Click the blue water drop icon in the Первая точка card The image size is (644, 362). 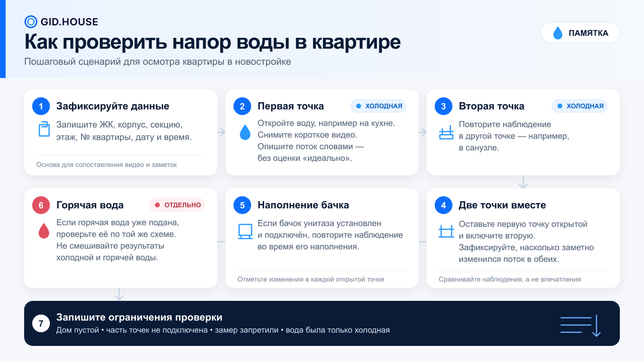click(x=245, y=133)
